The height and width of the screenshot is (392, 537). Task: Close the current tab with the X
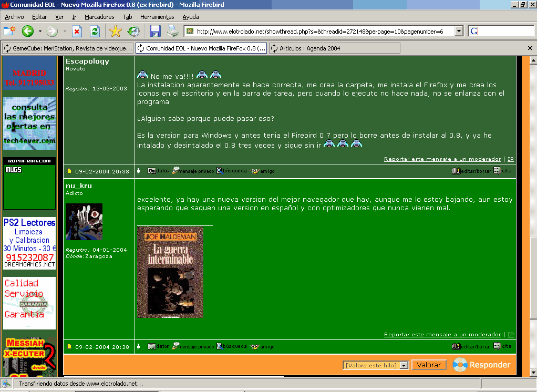click(x=530, y=48)
